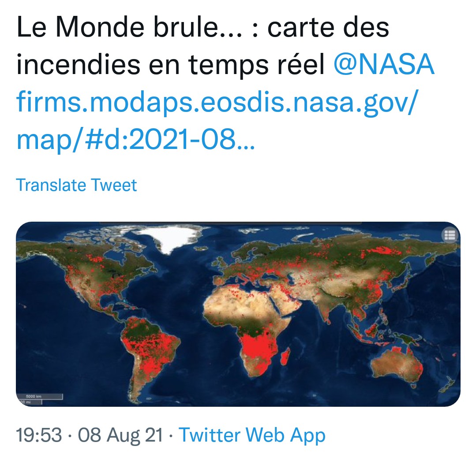Follow the firms.modaps.eosdis.nasa.gov map link

[x=217, y=121]
